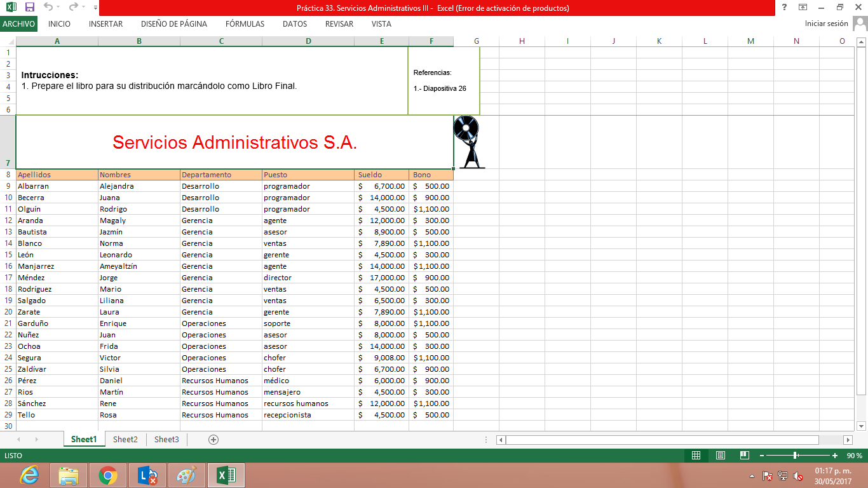Switch to the VISTA tab

[x=381, y=24]
